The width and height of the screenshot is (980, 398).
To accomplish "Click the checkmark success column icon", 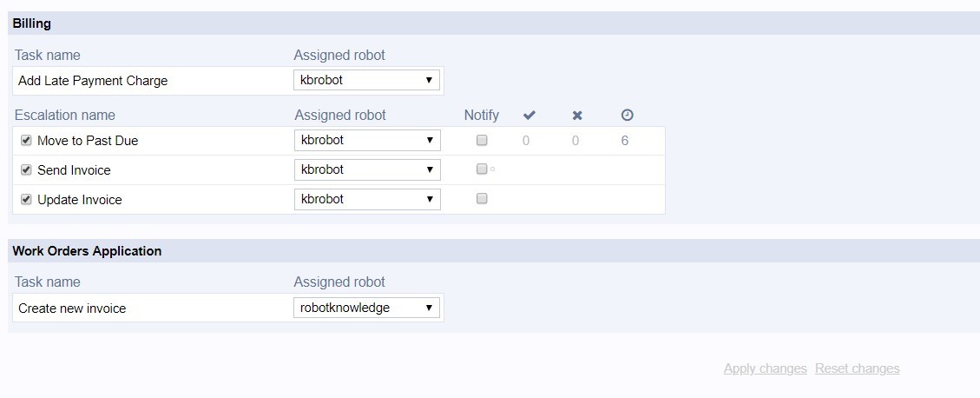I will click(529, 115).
